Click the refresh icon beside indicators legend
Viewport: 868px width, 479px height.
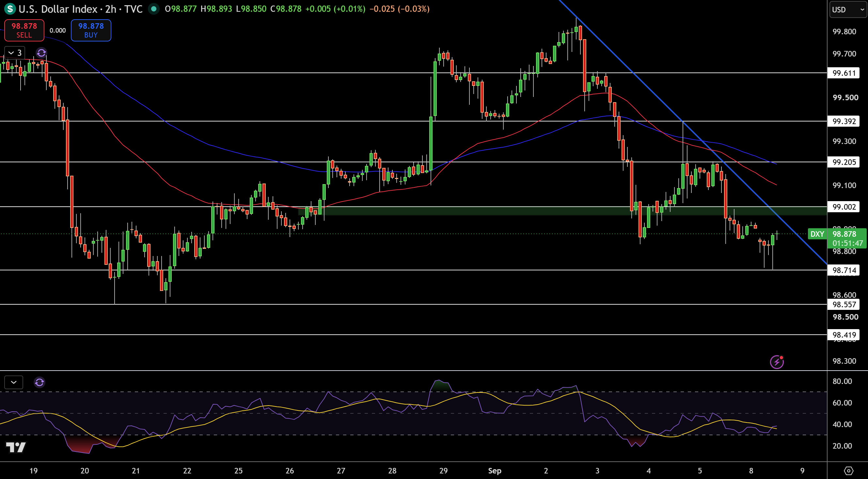(41, 53)
